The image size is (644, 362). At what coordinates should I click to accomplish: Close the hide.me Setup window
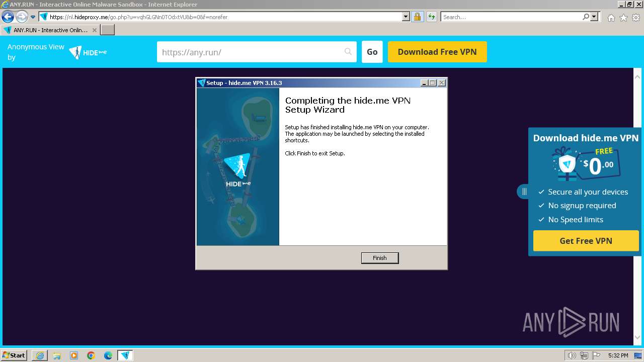click(x=442, y=83)
